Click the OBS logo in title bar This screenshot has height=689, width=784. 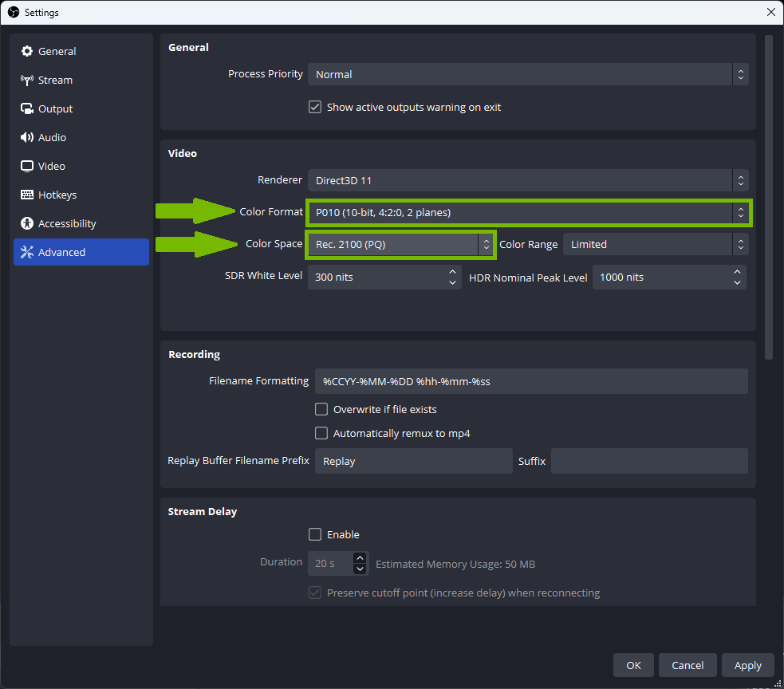(x=14, y=12)
